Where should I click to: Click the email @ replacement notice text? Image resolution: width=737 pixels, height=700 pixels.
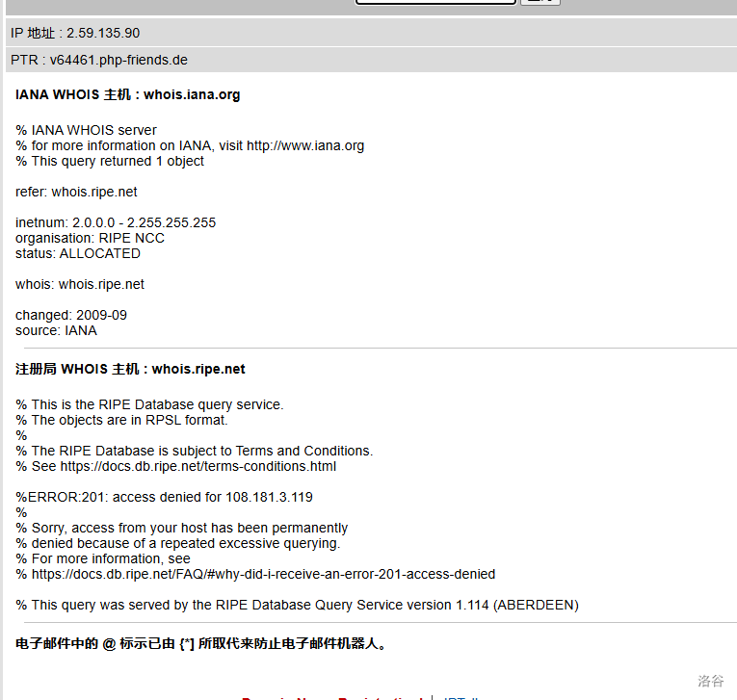click(202, 643)
